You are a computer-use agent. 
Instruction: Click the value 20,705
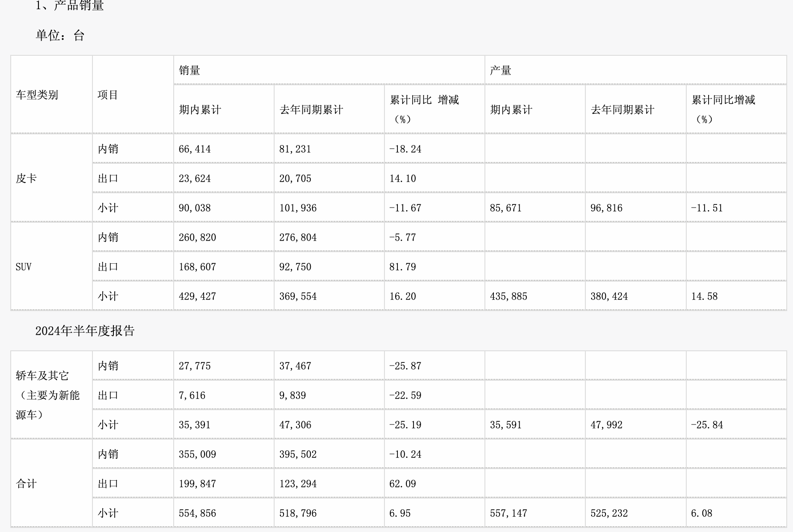[295, 179]
